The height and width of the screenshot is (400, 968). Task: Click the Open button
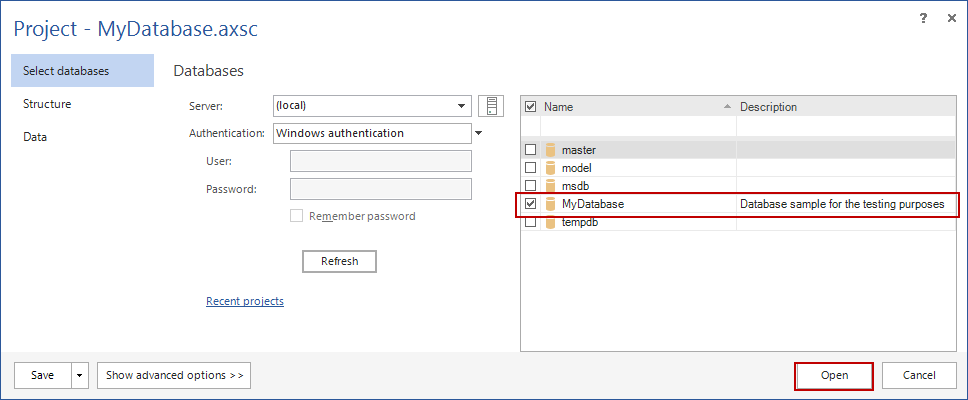[834, 375]
